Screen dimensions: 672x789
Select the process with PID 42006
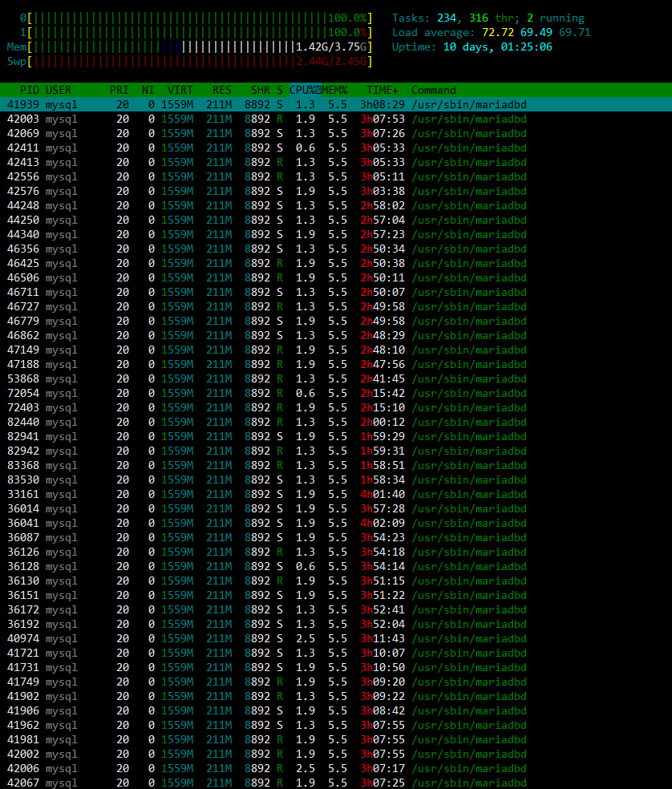pos(336,769)
